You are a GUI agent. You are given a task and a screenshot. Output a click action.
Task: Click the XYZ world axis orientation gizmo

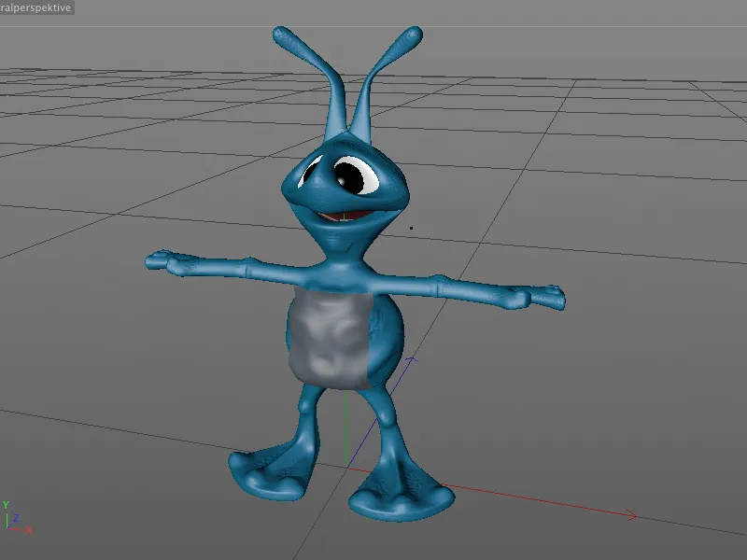pos(17,518)
